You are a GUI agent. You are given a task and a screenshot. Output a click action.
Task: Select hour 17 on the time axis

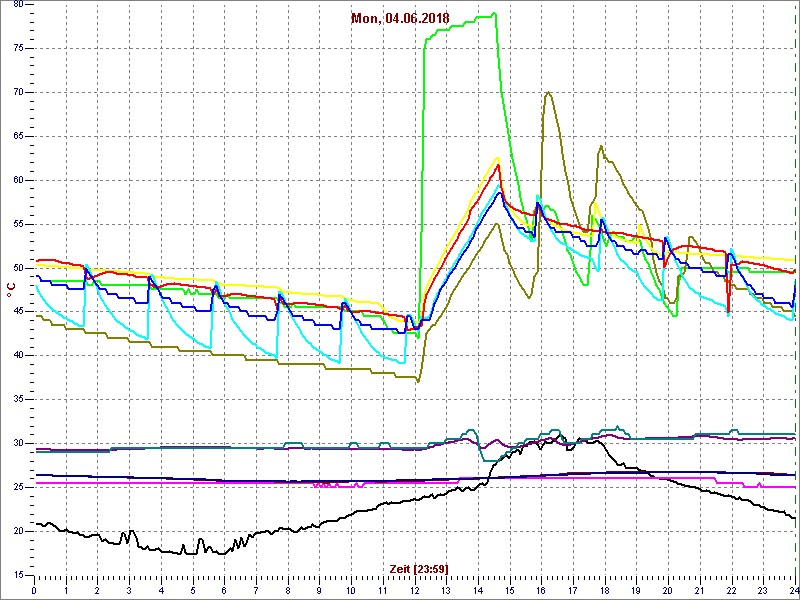[x=573, y=591]
